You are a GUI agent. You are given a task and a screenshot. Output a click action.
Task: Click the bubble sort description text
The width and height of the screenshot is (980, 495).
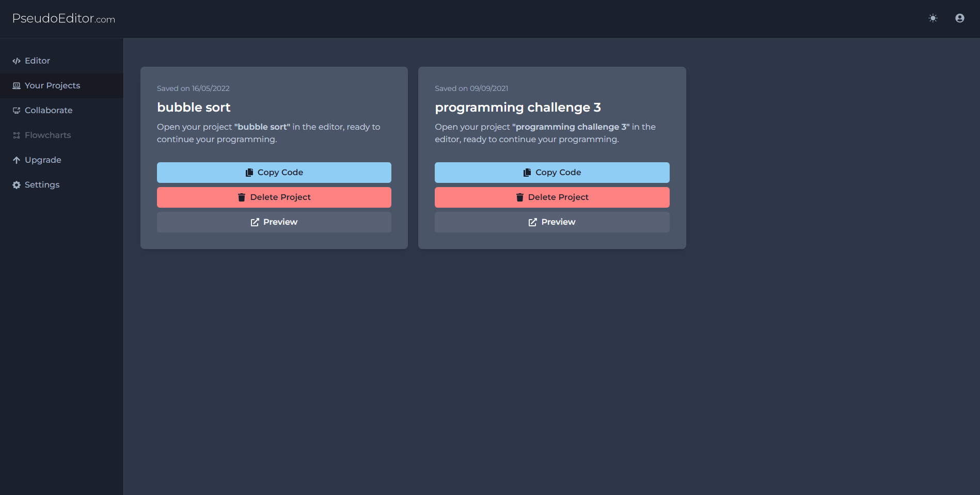(268, 133)
